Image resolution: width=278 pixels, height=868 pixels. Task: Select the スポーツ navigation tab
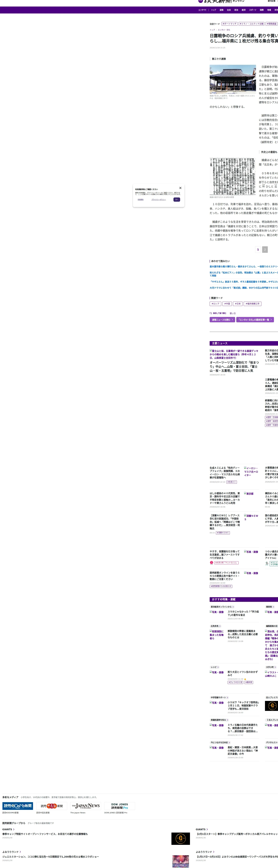point(252,10)
